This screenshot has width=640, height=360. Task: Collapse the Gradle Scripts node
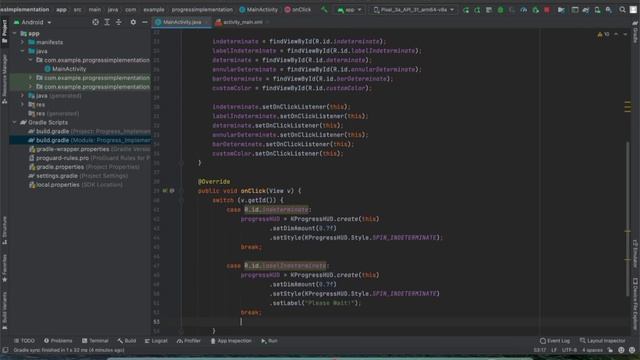pyautogui.click(x=15, y=122)
